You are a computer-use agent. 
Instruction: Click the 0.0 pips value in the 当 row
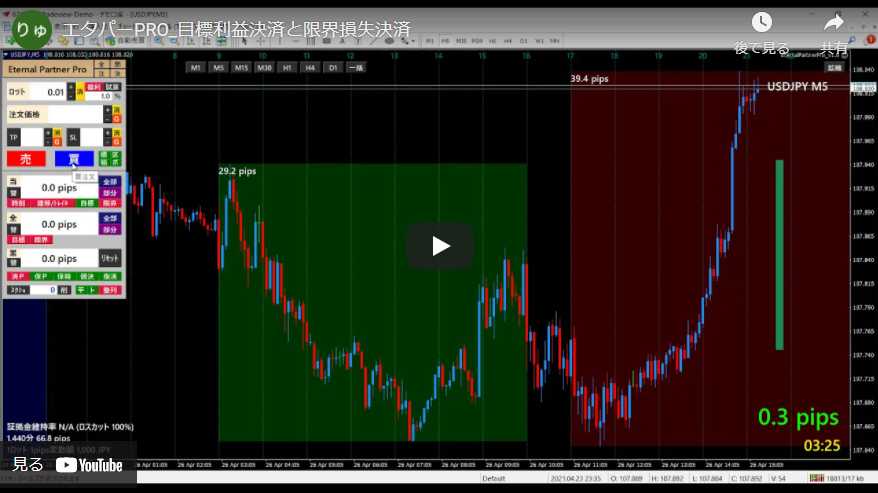coord(59,188)
